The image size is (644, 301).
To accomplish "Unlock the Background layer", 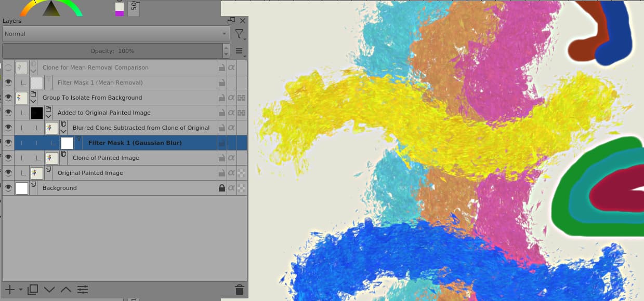I will tap(222, 188).
